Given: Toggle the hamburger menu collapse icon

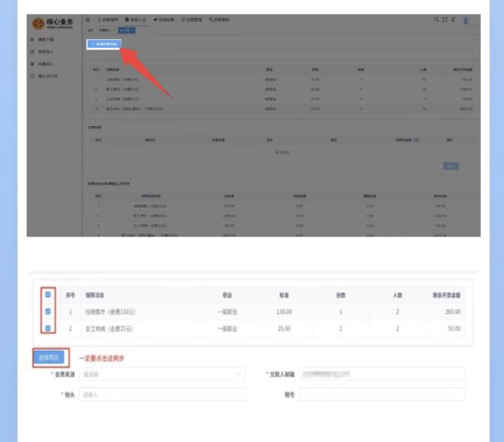Looking at the screenshot, I should coord(89,20).
